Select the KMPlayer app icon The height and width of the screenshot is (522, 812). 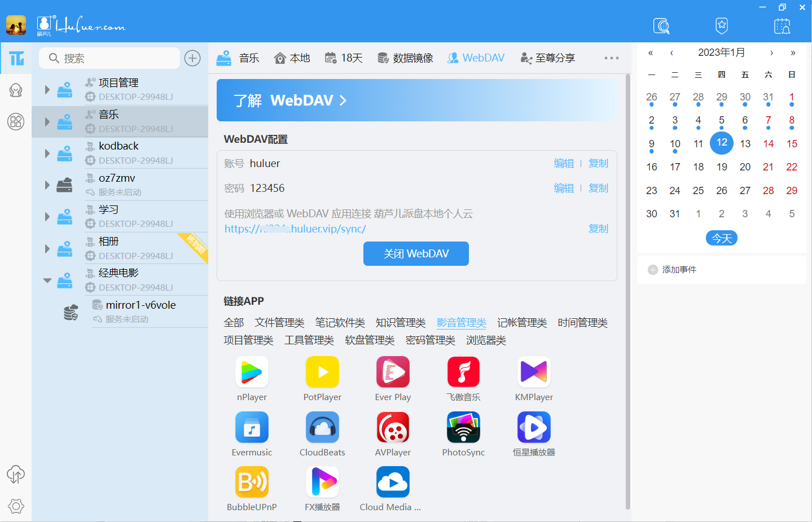534,372
